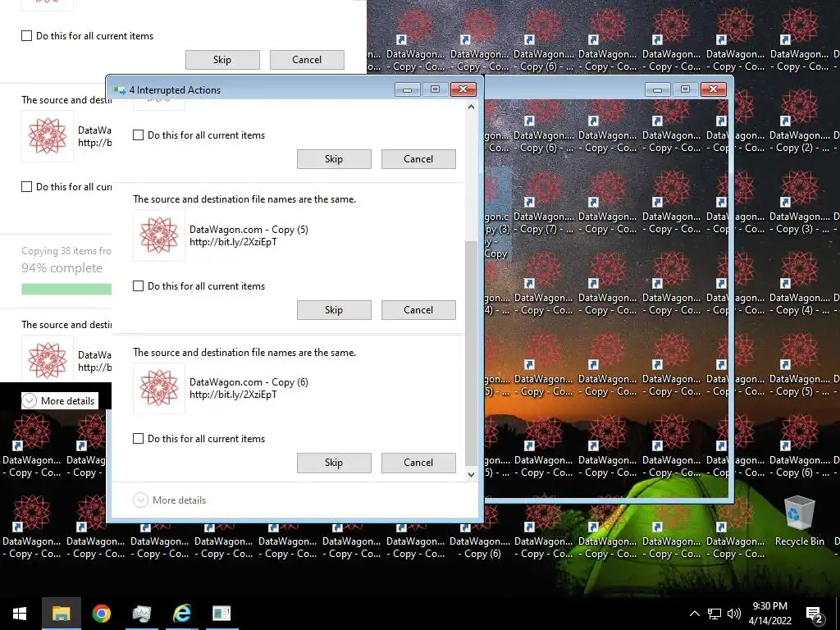Minimize the untitled window behind Interrupted Actions
This screenshot has width=840, height=630.
click(x=657, y=89)
